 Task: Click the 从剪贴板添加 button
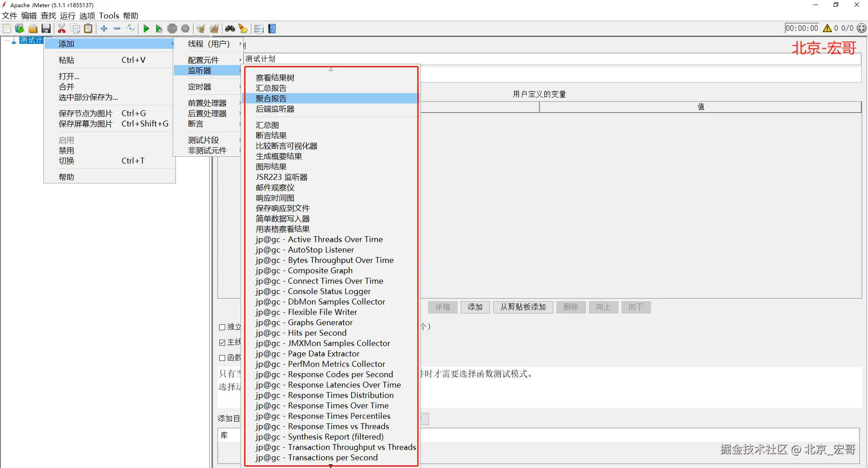523,307
